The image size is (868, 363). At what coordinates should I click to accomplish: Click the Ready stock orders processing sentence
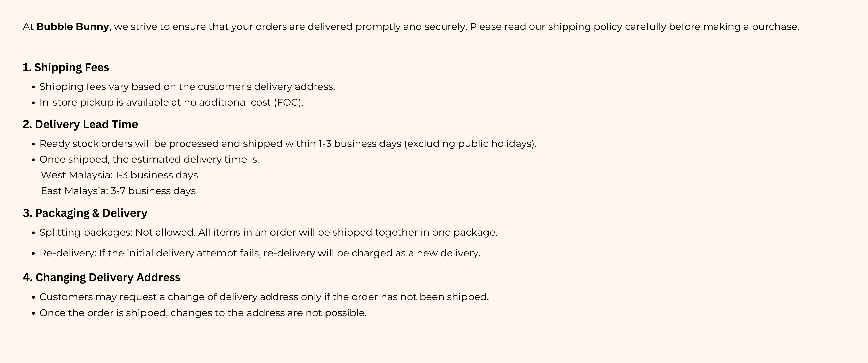[288, 144]
